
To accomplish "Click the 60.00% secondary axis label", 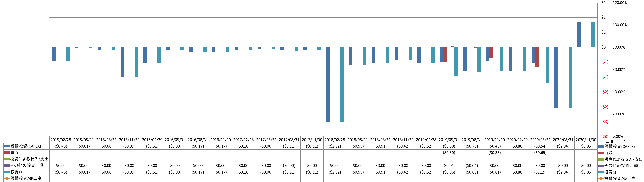I will [619, 69].
